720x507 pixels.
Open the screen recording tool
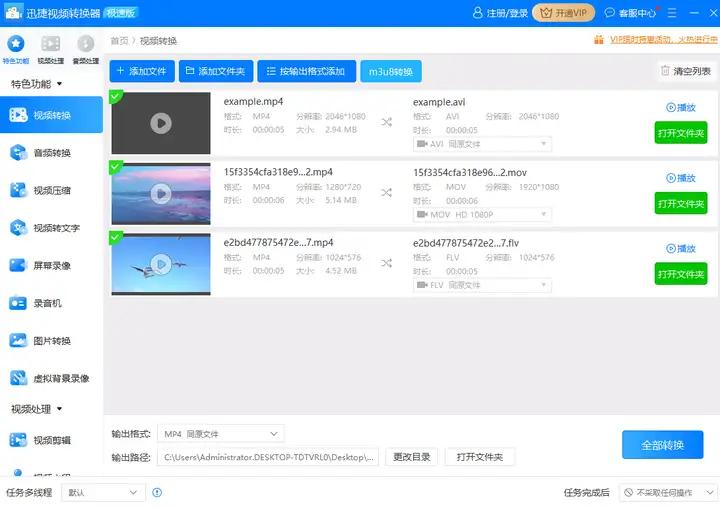pyautogui.click(x=51, y=265)
